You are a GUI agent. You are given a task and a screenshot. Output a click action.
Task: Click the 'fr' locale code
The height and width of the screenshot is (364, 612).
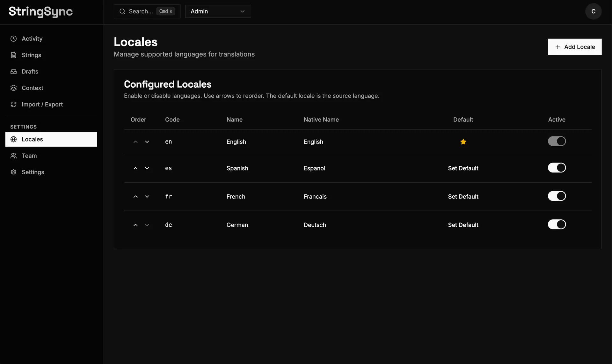tap(169, 197)
